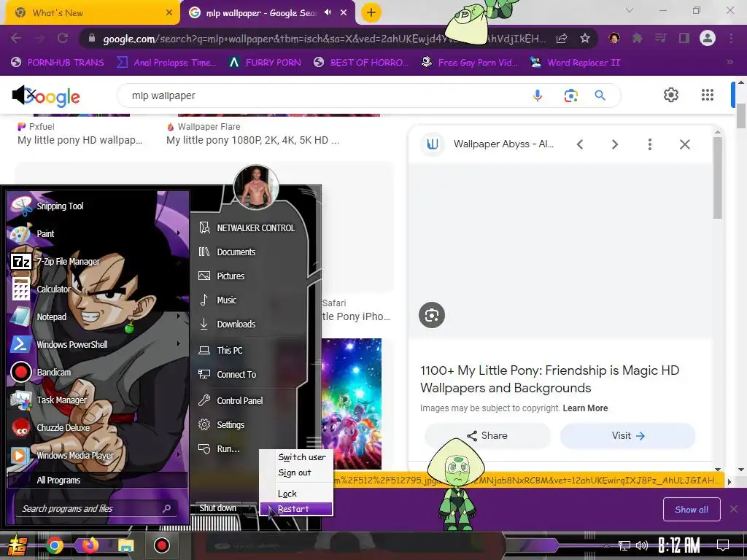Select Lock in the power menu
This screenshot has width=747, height=560.
pos(287,494)
